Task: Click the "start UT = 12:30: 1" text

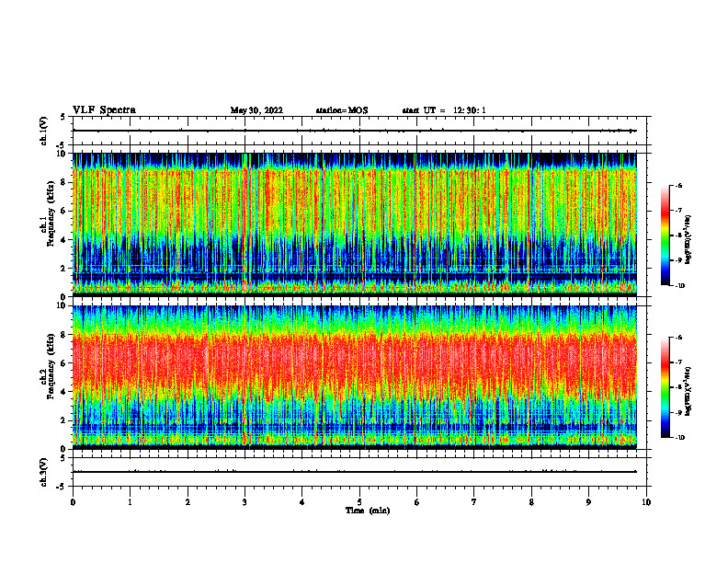Action: [x=444, y=110]
